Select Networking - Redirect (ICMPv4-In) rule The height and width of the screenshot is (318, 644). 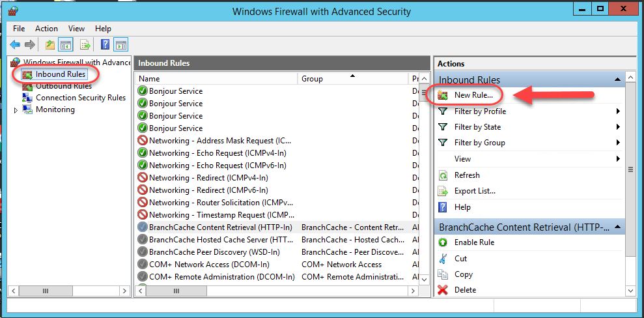(x=208, y=177)
